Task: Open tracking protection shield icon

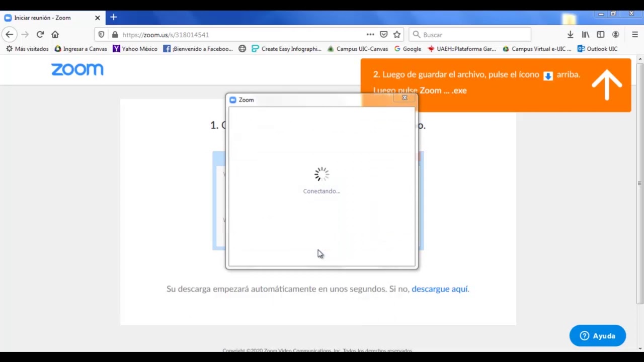Action: pos(101,35)
